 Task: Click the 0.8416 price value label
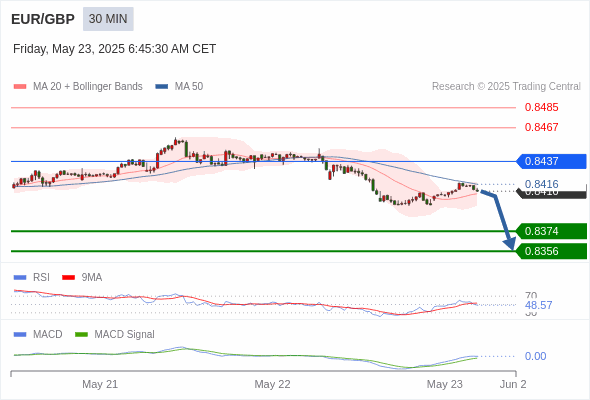coord(541,184)
